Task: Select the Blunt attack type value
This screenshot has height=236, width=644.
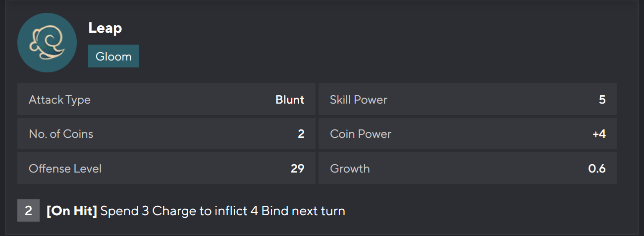Action: coord(290,100)
